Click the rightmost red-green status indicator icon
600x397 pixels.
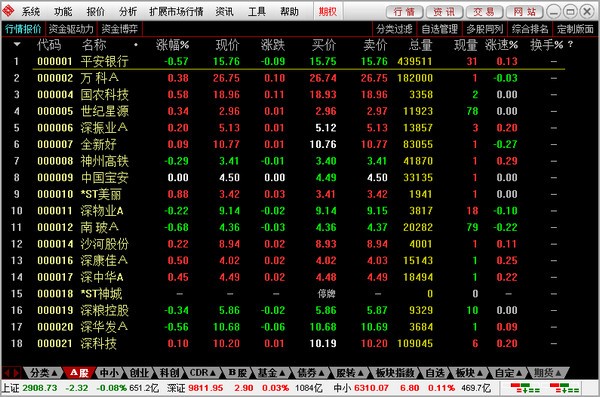564,388
